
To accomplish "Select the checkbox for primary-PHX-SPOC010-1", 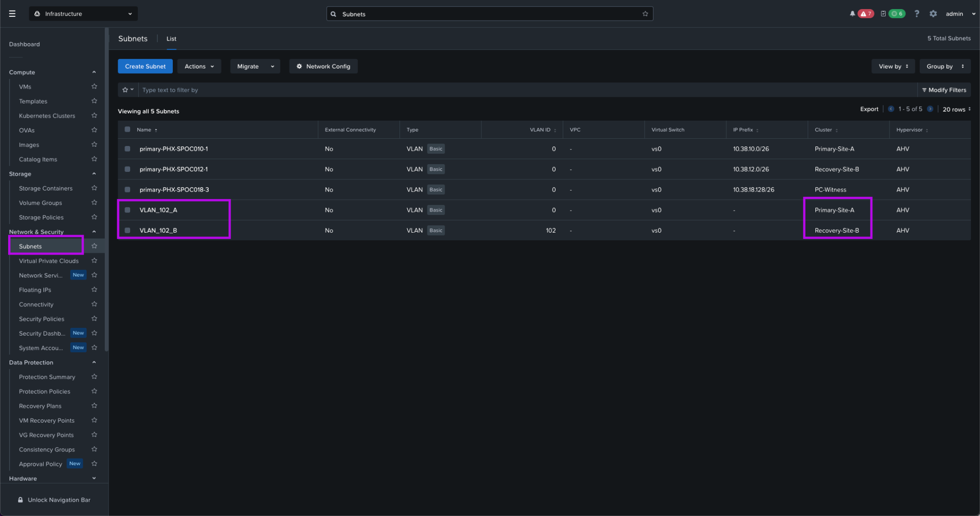I will coord(127,149).
